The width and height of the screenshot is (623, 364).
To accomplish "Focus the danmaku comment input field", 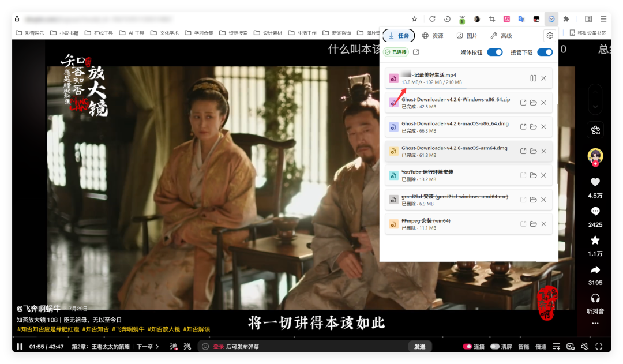I will pyautogui.click(x=304, y=347).
